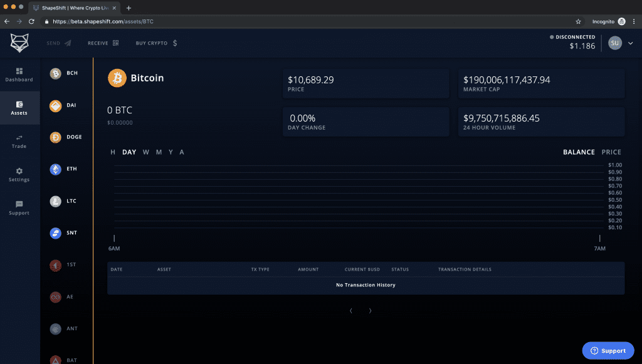642x364 pixels.
Task: Open the blue Support help button
Action: 608,351
